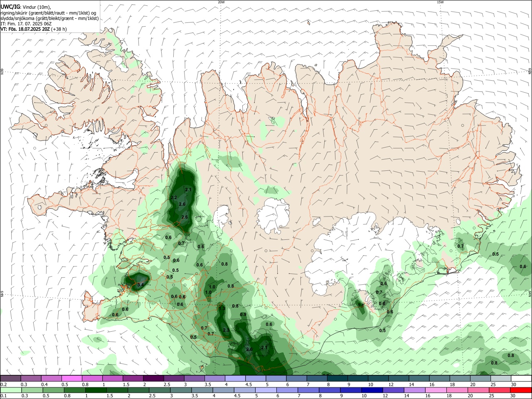Click the top-row legend label 0.4
This screenshot has width=532, height=399.
[x=44, y=384]
